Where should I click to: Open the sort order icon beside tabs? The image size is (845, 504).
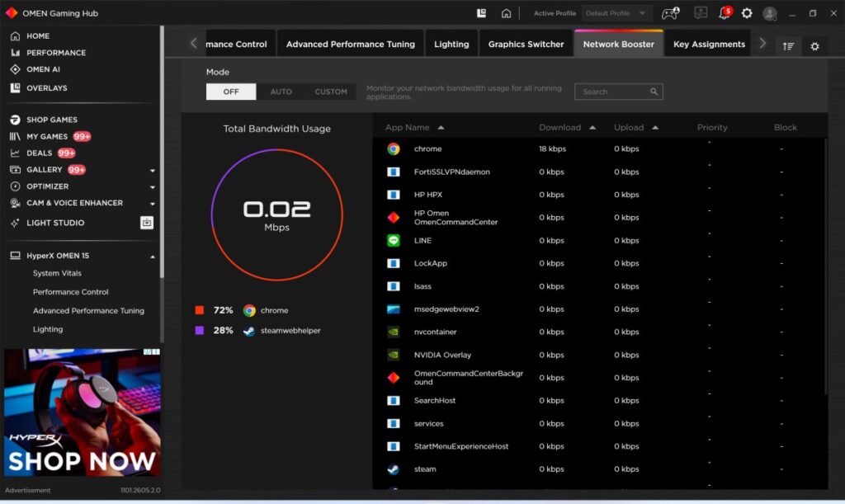788,46
